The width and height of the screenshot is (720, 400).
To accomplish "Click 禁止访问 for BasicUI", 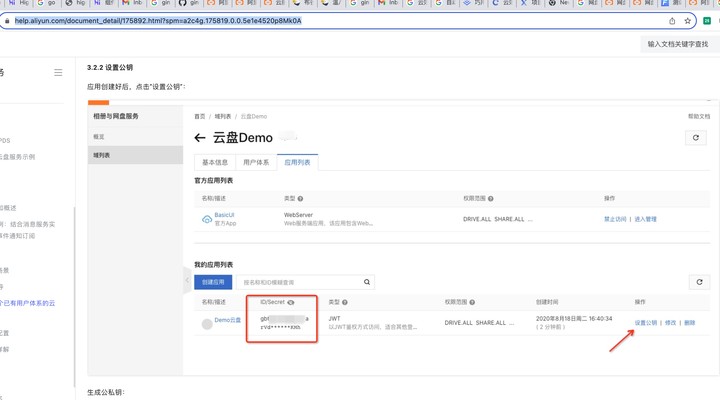I will tap(615, 219).
